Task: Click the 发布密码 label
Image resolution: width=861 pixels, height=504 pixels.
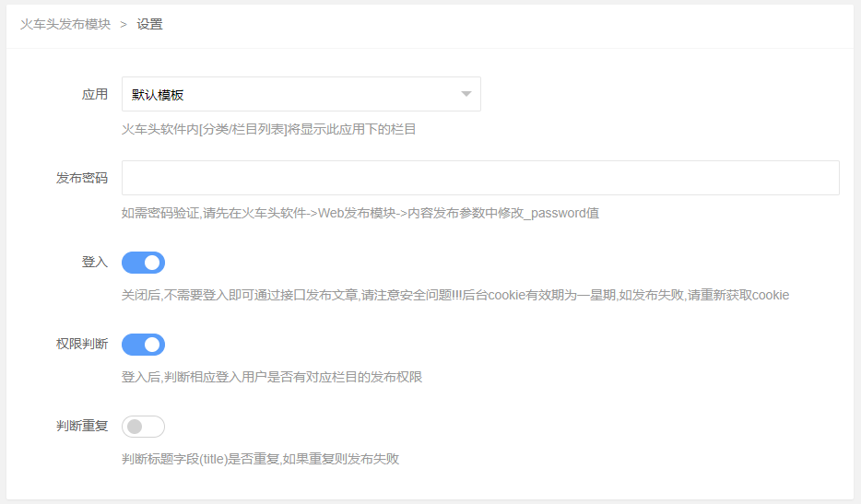Action: click(82, 178)
